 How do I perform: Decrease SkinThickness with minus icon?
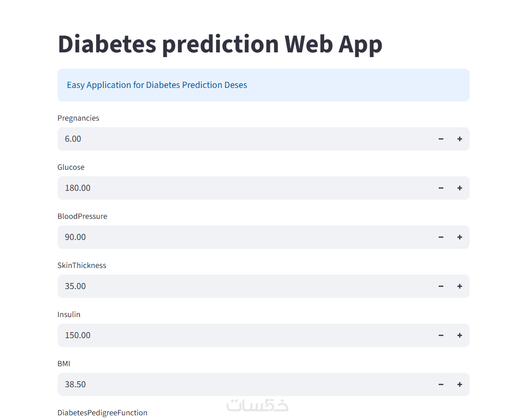[x=441, y=286]
